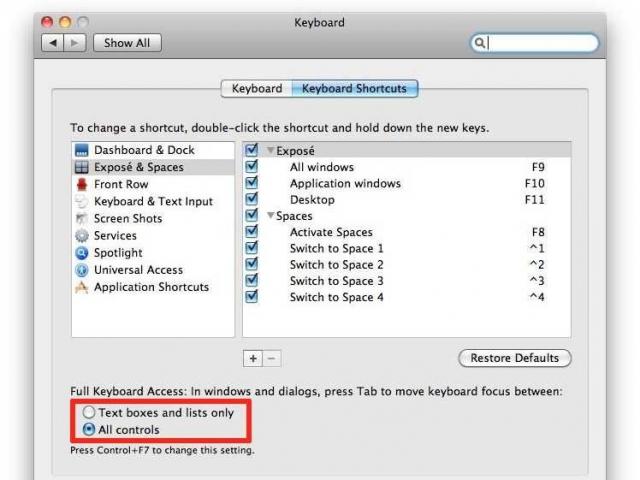Switch to the Keyboard tab
The image size is (640, 480).
(x=257, y=89)
